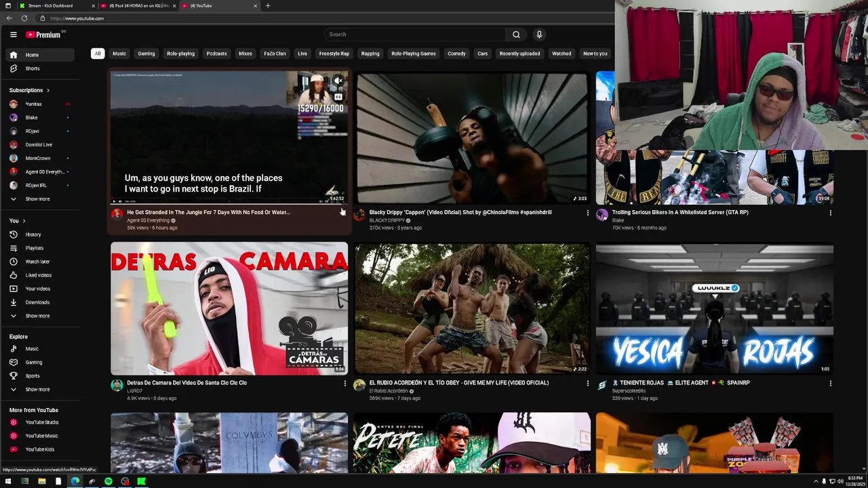Open Downloads in sidebar
This screenshot has height=488, width=868.
click(x=41, y=302)
